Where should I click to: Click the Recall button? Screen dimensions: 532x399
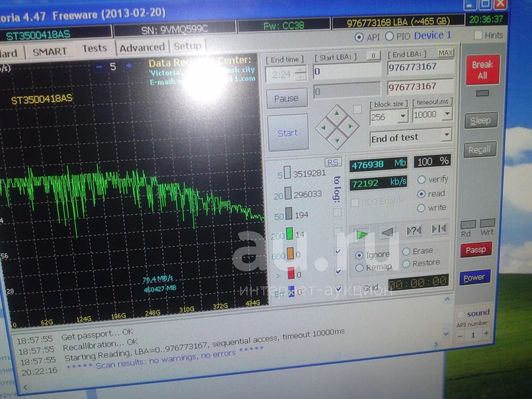[480, 150]
